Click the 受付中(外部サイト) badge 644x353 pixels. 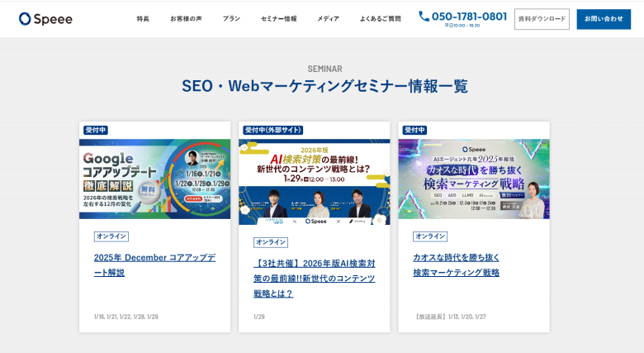[273, 130]
